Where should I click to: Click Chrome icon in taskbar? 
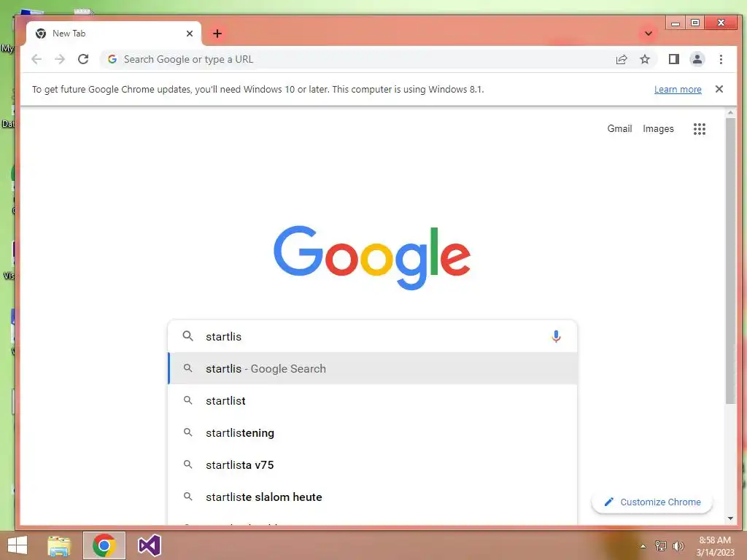point(104,545)
